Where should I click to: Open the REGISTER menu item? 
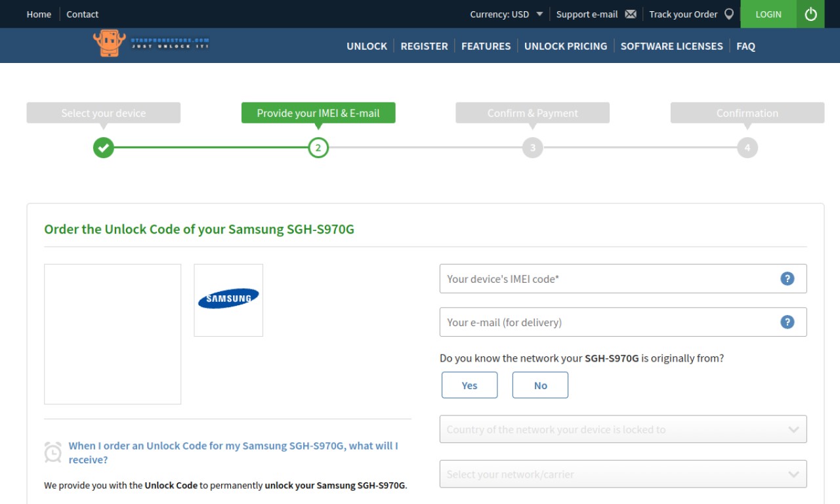tap(424, 46)
